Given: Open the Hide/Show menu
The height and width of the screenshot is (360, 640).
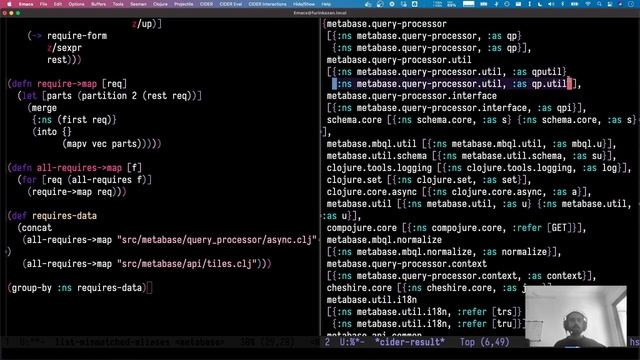Looking at the screenshot, I should [304, 4].
